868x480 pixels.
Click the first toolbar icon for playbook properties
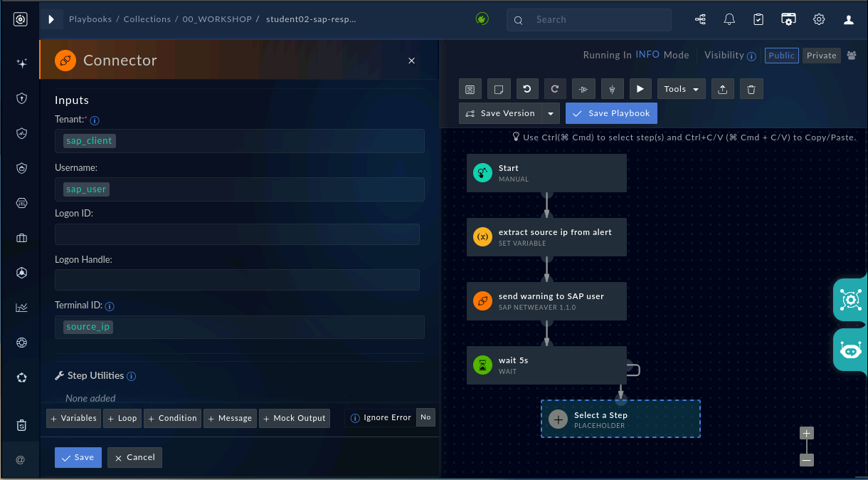coord(470,89)
